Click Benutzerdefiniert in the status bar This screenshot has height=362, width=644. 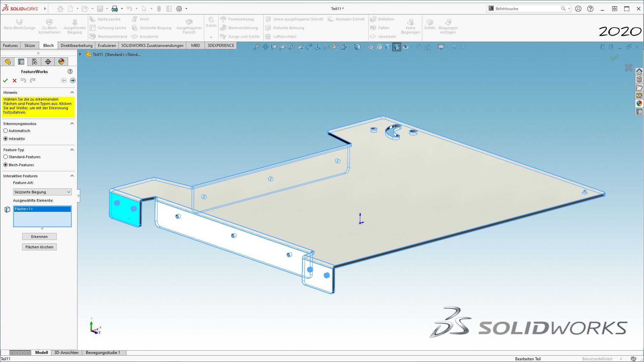pos(597,359)
